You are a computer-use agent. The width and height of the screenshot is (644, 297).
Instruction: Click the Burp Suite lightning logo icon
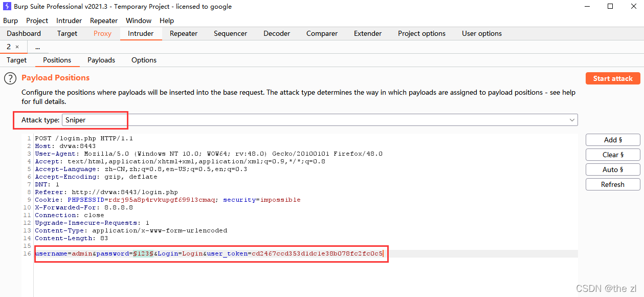[x=7, y=7]
